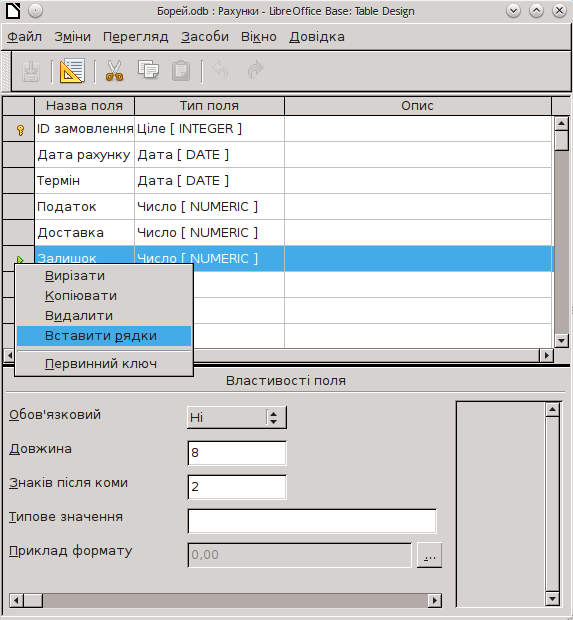Click the Довжина input field
Viewport: 573px width, 620px height.
(x=236, y=453)
